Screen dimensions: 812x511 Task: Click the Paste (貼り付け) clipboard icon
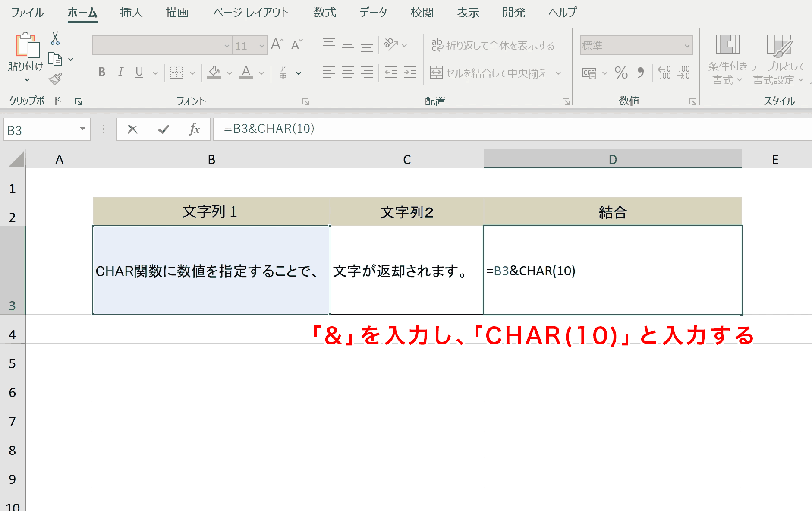[28, 45]
